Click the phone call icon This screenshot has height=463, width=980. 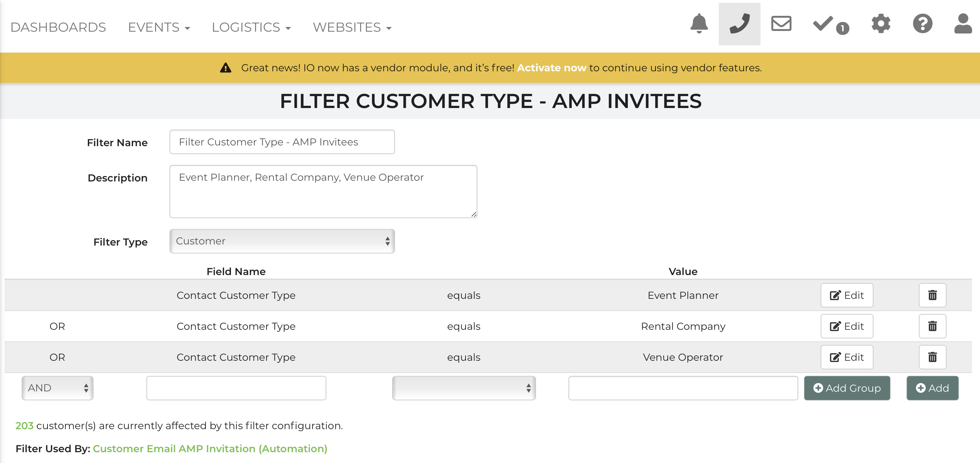[x=739, y=24]
